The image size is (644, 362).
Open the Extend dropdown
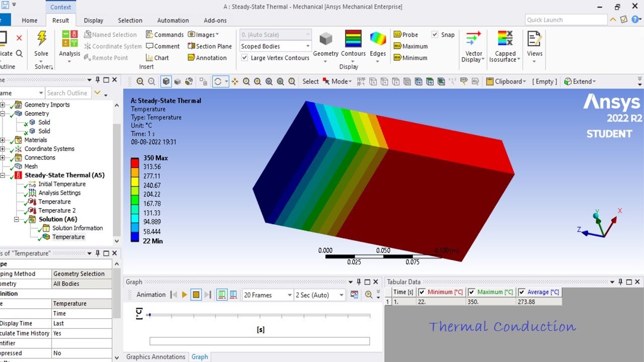point(580,81)
